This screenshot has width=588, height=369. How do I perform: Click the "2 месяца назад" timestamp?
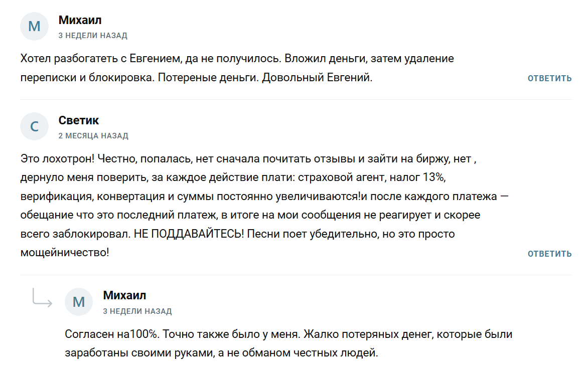click(x=93, y=136)
